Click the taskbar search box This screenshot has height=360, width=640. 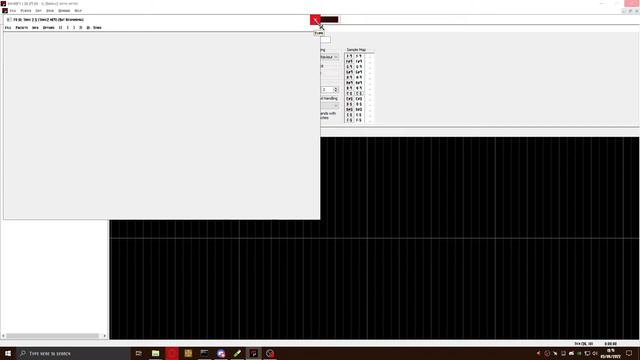click(73, 353)
